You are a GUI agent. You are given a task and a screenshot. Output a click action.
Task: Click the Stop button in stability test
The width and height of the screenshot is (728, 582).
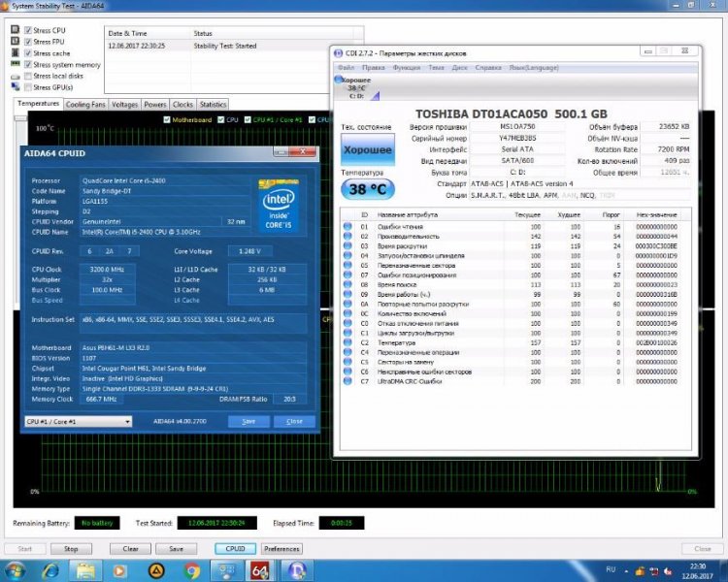(x=71, y=549)
